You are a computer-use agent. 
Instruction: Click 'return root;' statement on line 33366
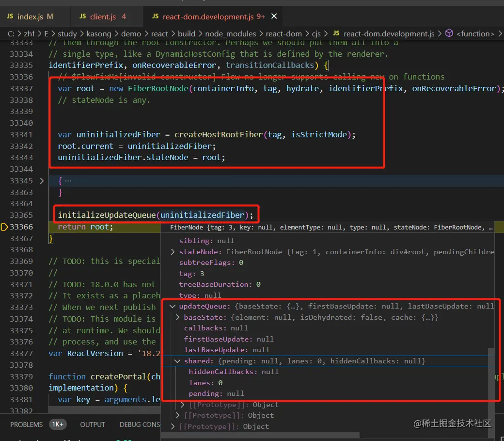pyautogui.click(x=85, y=227)
